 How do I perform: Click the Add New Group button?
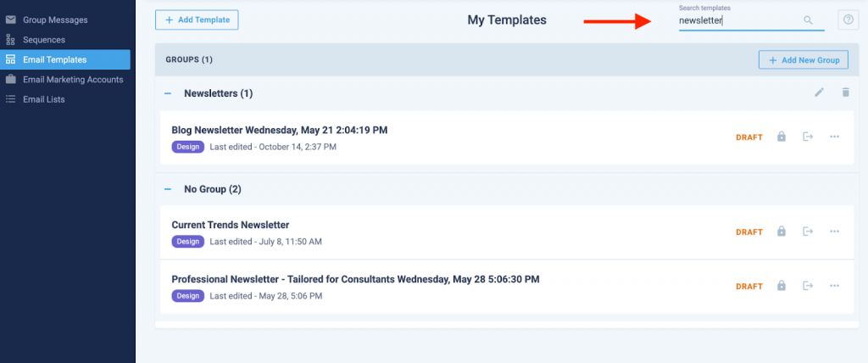tap(803, 60)
